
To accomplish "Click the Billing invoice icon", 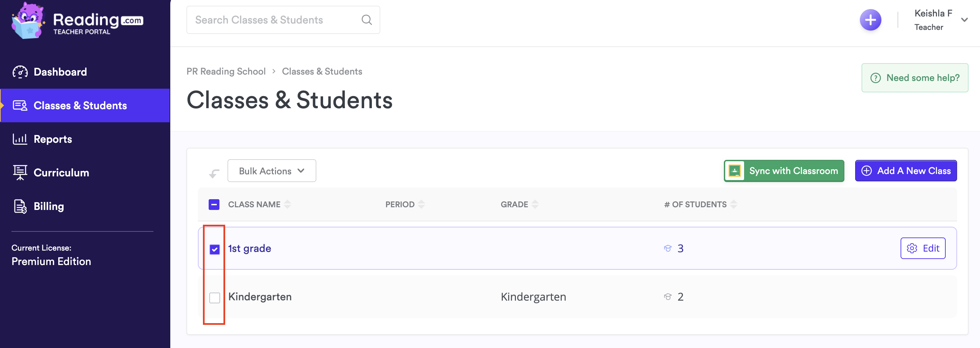I will coord(20,206).
